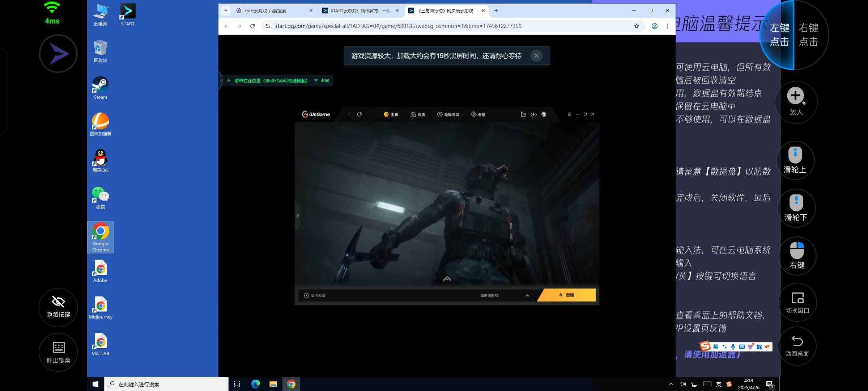Tap the 右键 right mouse button control
Screen dimensions: 868x391
click(x=797, y=256)
